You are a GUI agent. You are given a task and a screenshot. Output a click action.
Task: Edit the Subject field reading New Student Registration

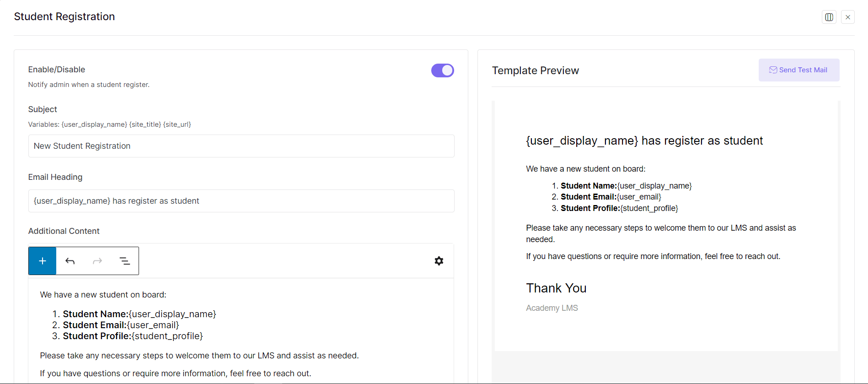[241, 146]
